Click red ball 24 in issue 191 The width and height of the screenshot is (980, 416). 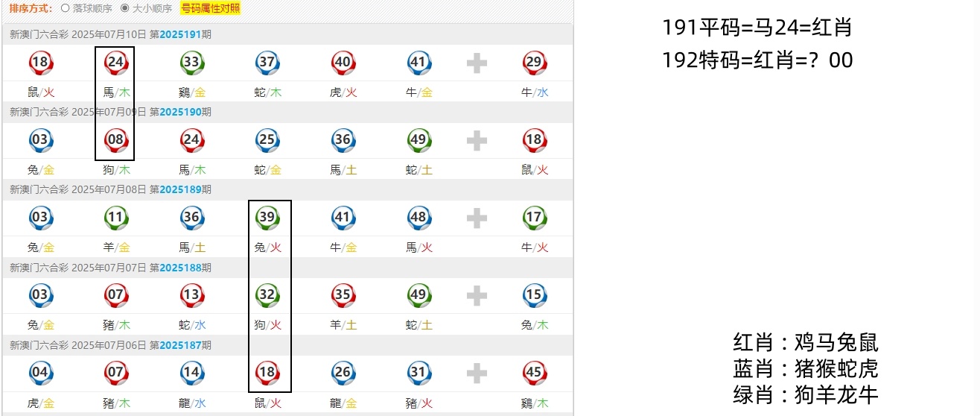[x=116, y=63]
